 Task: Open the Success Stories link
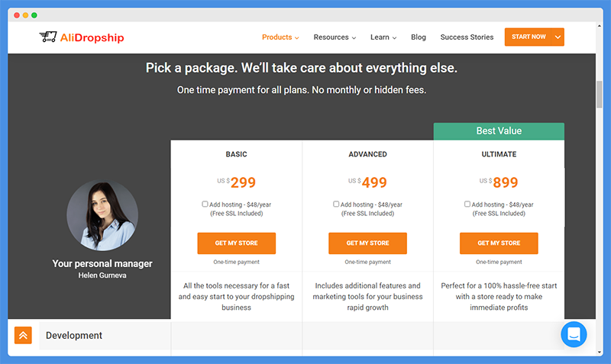click(467, 37)
